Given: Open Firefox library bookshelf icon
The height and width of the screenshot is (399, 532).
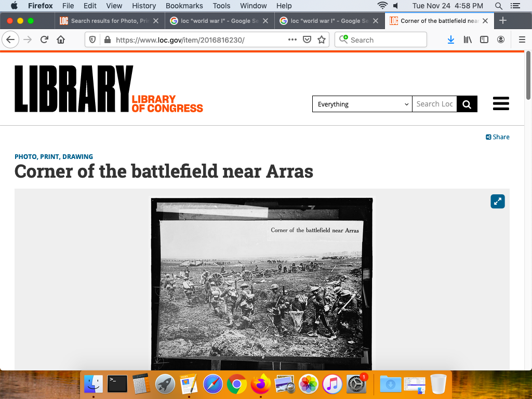Looking at the screenshot, I should point(468,40).
